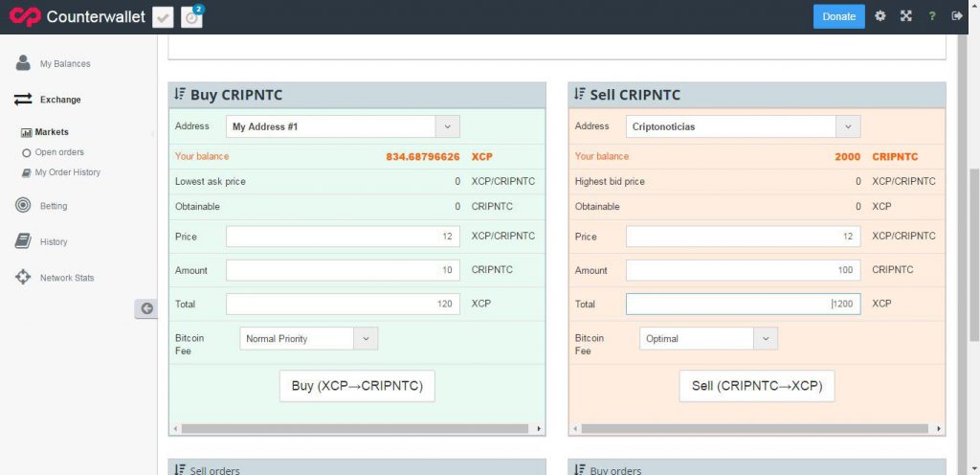Open Buy address dropdown My Address #1
Viewport: 980px width, 475px height.
click(x=343, y=126)
